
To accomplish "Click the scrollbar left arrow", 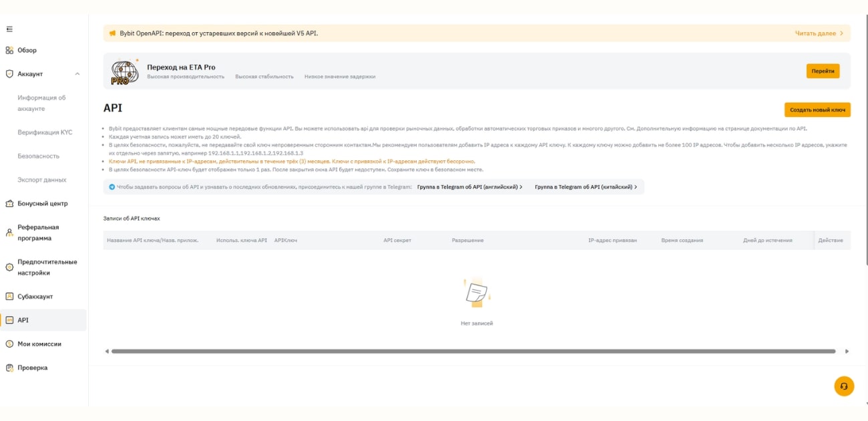I will tap(107, 351).
